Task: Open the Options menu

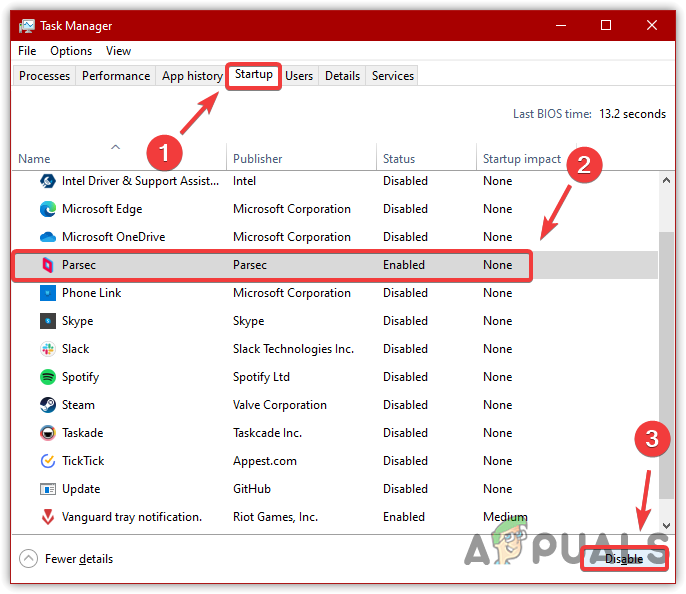Action: (71, 51)
